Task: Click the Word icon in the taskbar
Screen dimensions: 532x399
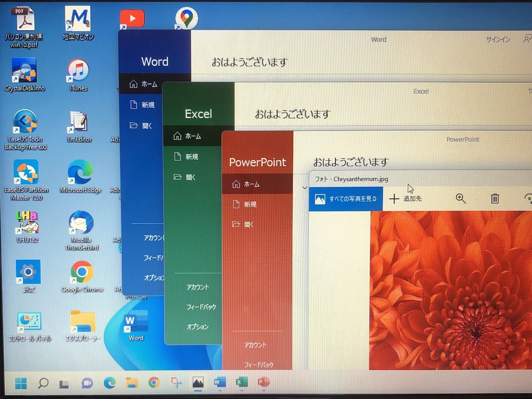Action: [220, 383]
